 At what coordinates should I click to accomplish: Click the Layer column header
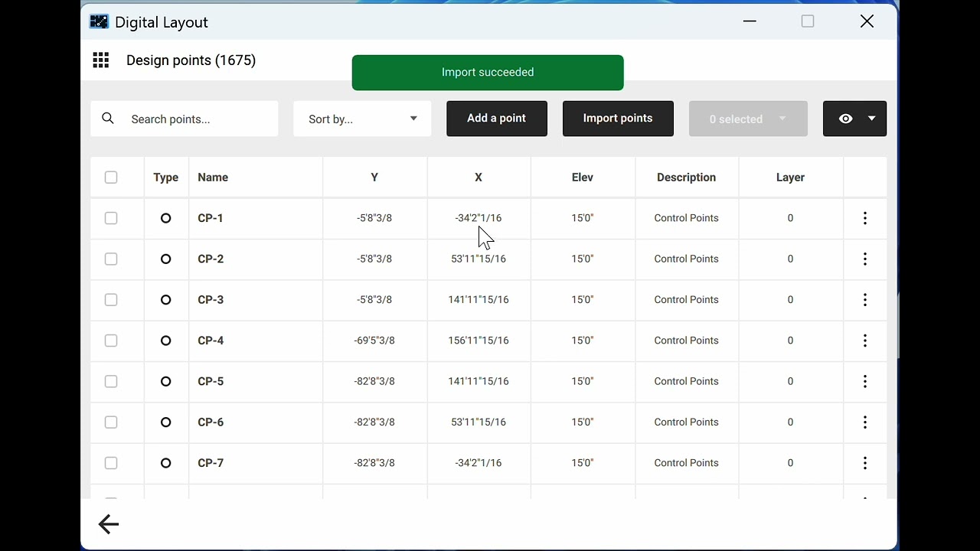[x=790, y=178]
